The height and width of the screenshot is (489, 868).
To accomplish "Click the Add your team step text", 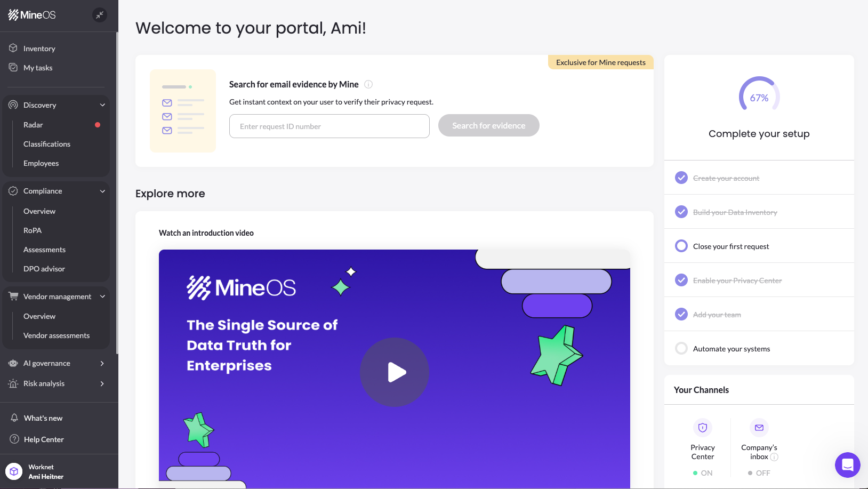I will (717, 315).
